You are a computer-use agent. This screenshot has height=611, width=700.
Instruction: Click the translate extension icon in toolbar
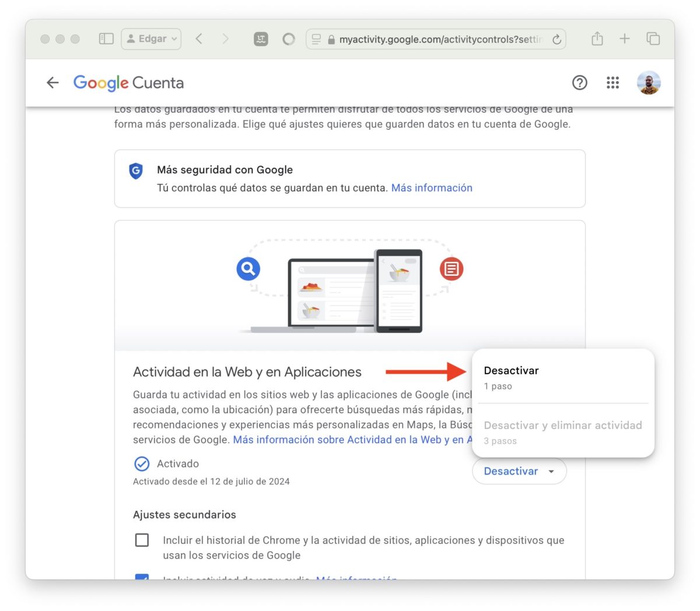click(x=261, y=39)
